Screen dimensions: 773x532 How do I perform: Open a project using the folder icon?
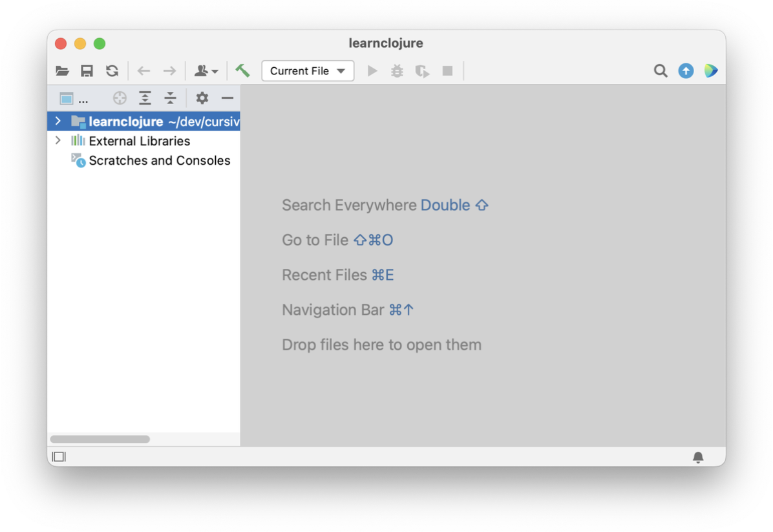pos(62,71)
